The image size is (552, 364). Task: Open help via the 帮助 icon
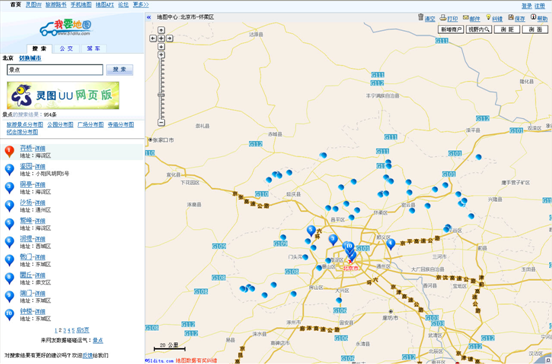tap(533, 17)
